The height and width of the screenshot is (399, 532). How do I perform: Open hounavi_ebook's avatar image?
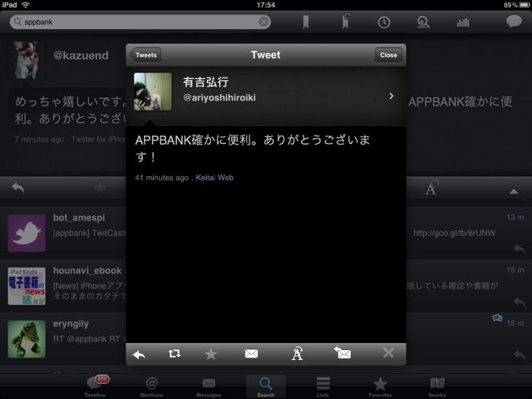point(27,286)
